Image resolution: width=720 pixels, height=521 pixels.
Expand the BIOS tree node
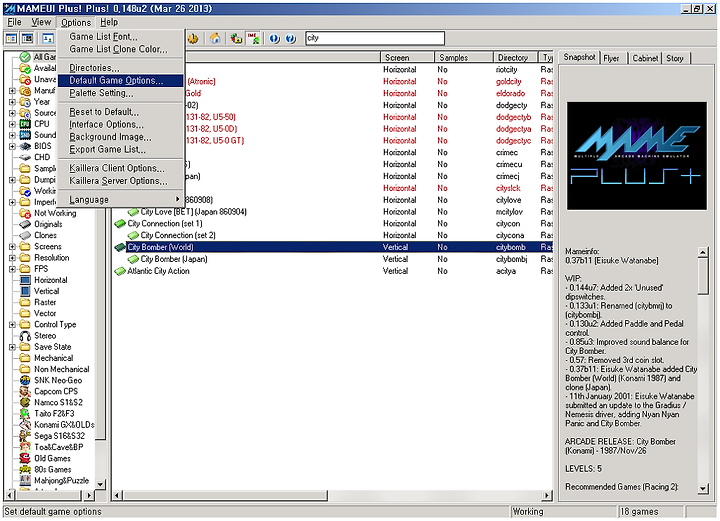point(12,146)
